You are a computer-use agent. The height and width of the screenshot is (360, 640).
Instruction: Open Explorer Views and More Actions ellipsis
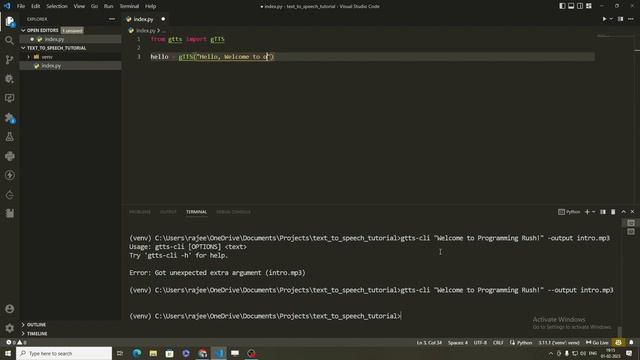(x=112, y=19)
